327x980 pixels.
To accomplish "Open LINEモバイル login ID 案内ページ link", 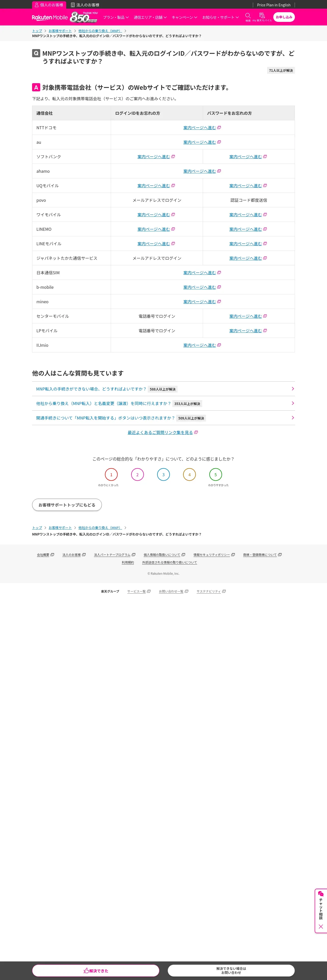I will click(156, 243).
